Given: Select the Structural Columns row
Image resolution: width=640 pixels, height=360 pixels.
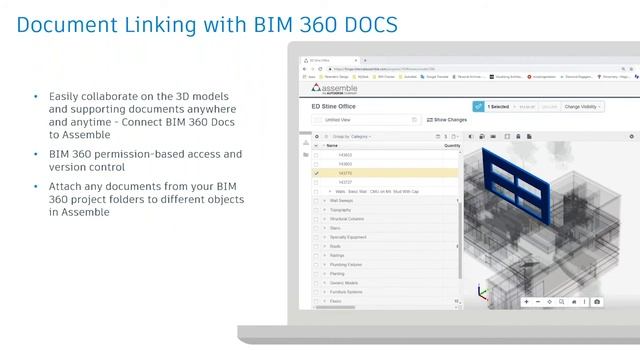Looking at the screenshot, I should (x=386, y=219).
